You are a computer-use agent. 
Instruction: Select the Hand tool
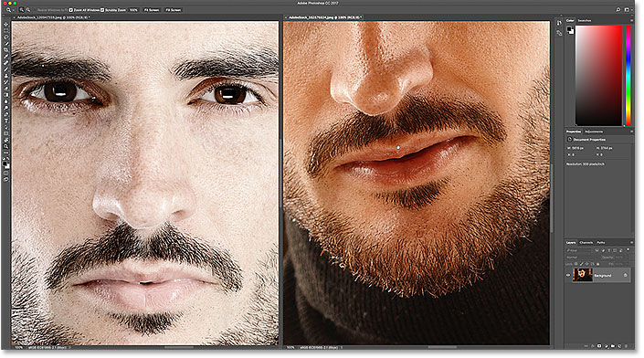[x=5, y=141]
